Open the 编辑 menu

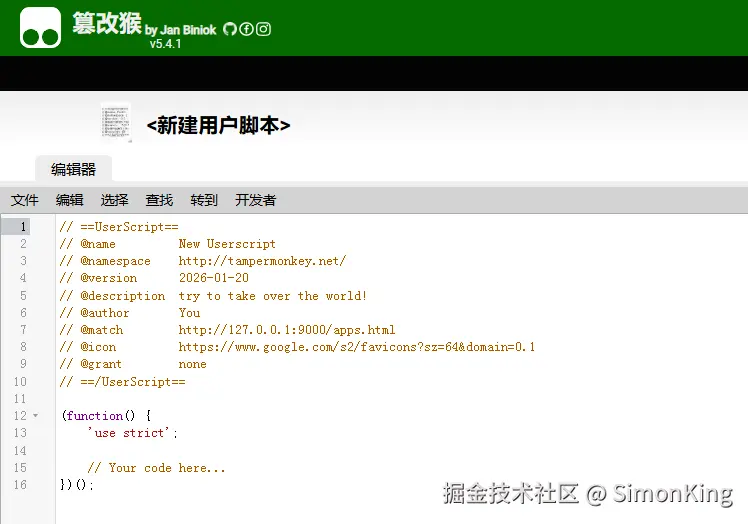[x=70, y=200]
